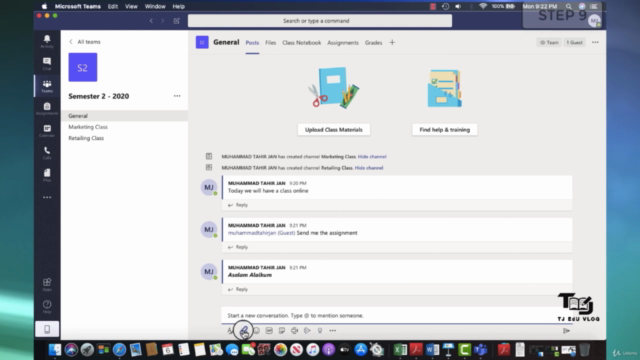Image resolution: width=640 pixels, height=360 pixels.
Task: Select the Marketing Class channel
Action: coord(124,127)
